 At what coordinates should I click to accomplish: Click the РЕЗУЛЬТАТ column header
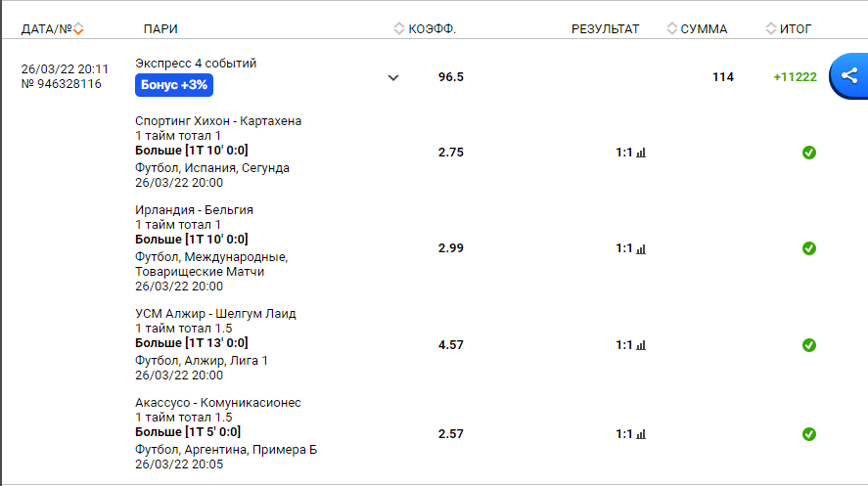click(x=605, y=29)
